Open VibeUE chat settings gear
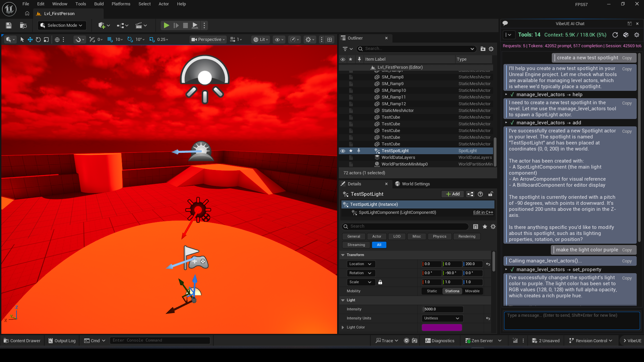The height and width of the screenshot is (362, 644). tap(637, 35)
